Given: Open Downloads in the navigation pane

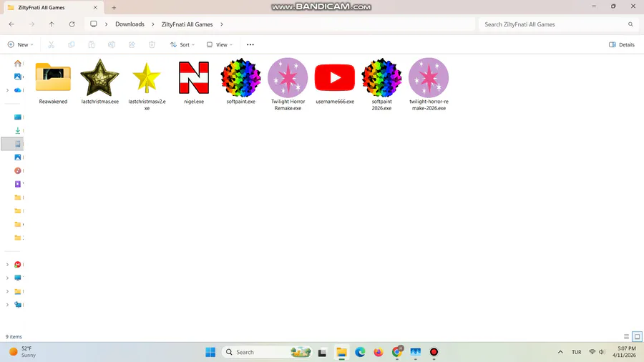Looking at the screenshot, I should tap(18, 130).
